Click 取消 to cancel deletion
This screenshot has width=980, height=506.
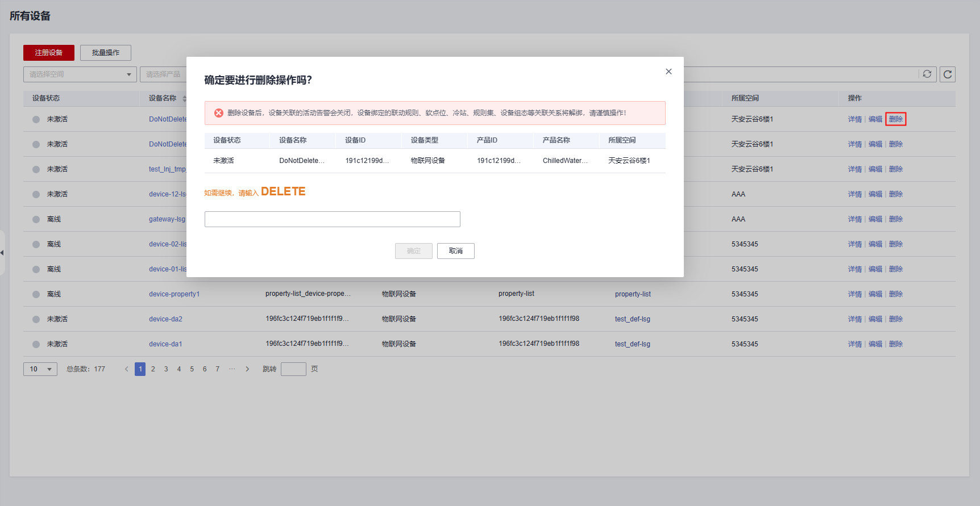point(456,251)
